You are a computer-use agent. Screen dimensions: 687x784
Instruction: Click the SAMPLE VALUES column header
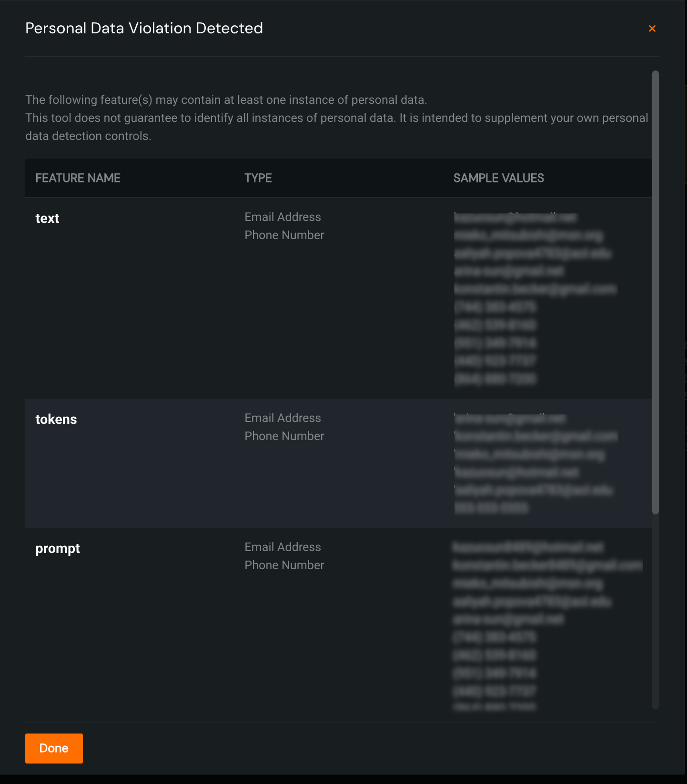[498, 178]
